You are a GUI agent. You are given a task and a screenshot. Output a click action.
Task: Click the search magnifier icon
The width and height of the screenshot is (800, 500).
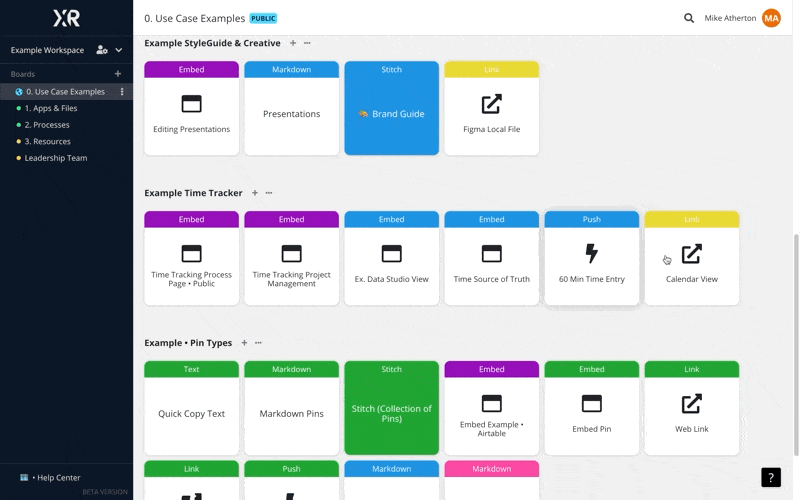tap(689, 18)
